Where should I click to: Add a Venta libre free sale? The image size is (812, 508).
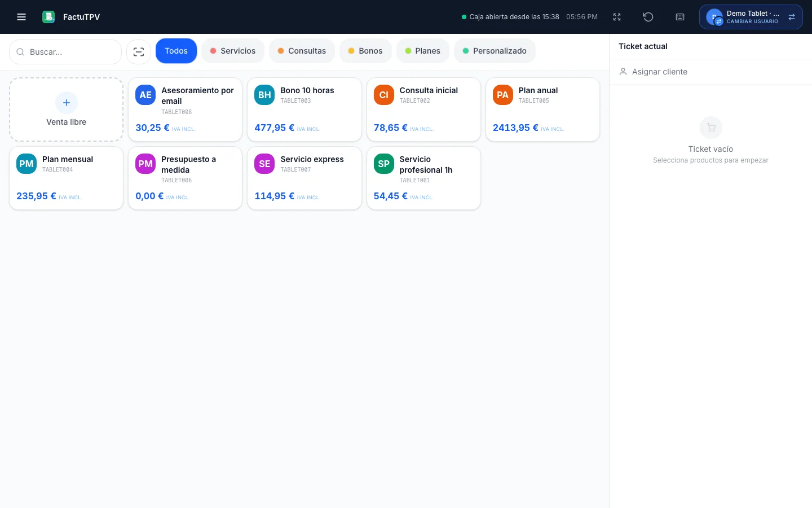[67, 110]
